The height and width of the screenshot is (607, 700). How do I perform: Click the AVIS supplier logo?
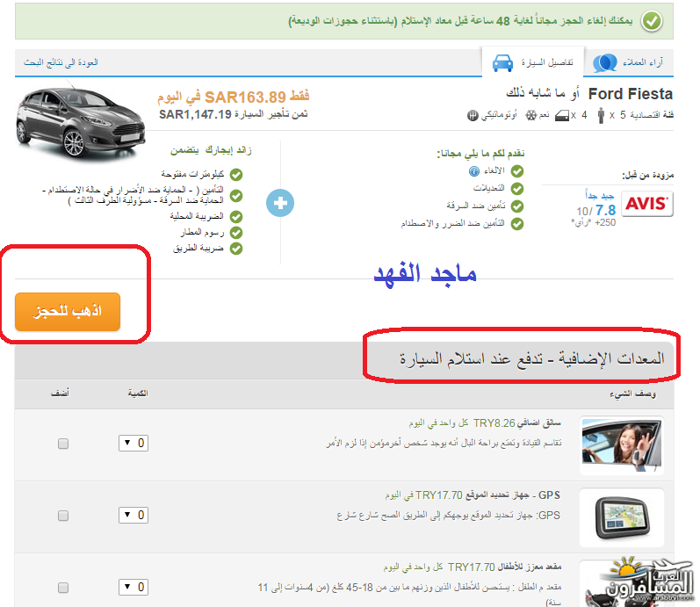click(647, 204)
